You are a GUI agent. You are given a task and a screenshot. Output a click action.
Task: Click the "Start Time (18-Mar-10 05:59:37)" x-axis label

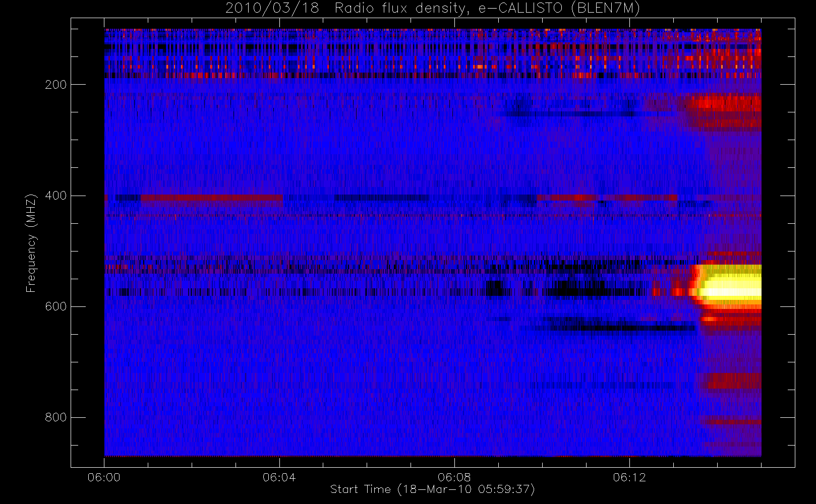(x=432, y=489)
